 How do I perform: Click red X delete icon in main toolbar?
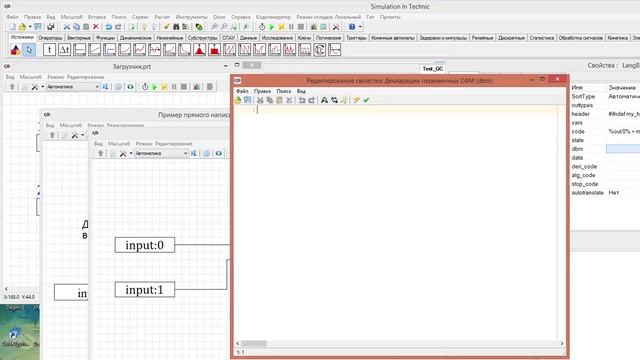click(x=96, y=27)
